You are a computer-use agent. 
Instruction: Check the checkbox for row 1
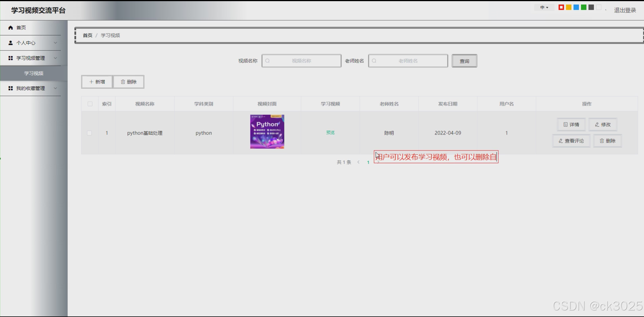(90, 133)
